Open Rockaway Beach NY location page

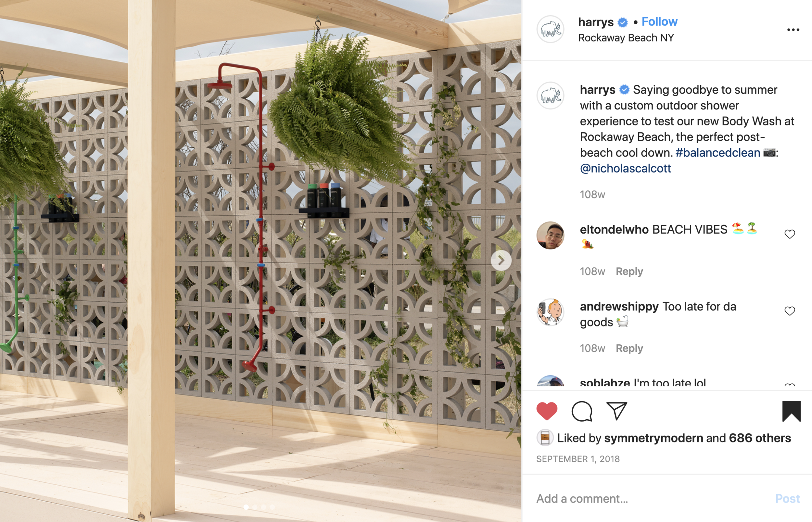click(x=626, y=38)
